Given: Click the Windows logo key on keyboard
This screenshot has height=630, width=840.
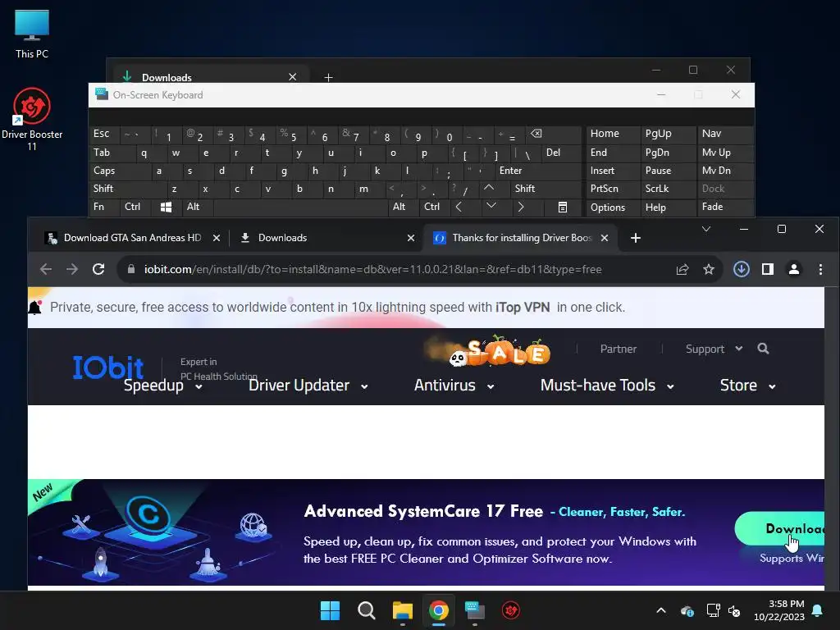Looking at the screenshot, I should point(166,208).
